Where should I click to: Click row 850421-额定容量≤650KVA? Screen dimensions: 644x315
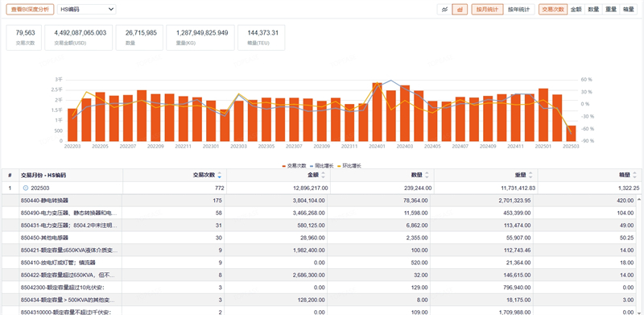coord(319,250)
